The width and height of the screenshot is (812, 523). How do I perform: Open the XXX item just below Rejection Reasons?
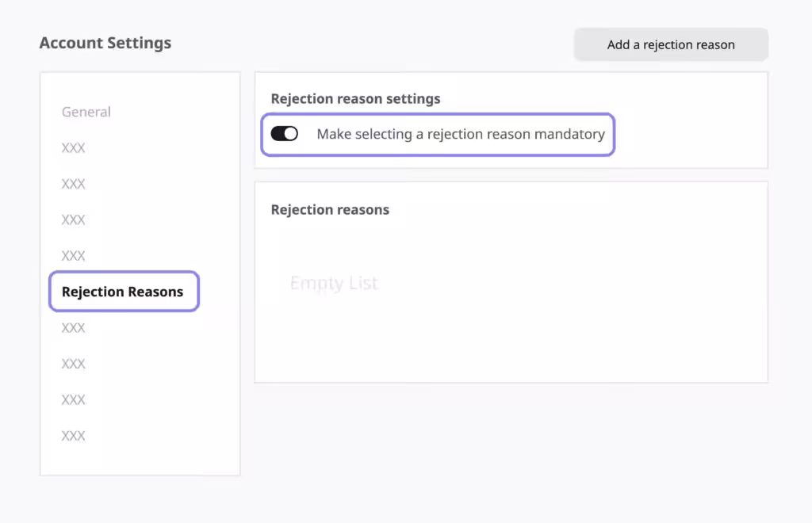[73, 327]
